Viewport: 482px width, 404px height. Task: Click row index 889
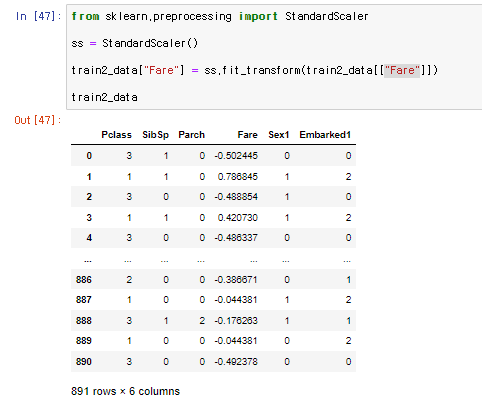click(x=84, y=341)
